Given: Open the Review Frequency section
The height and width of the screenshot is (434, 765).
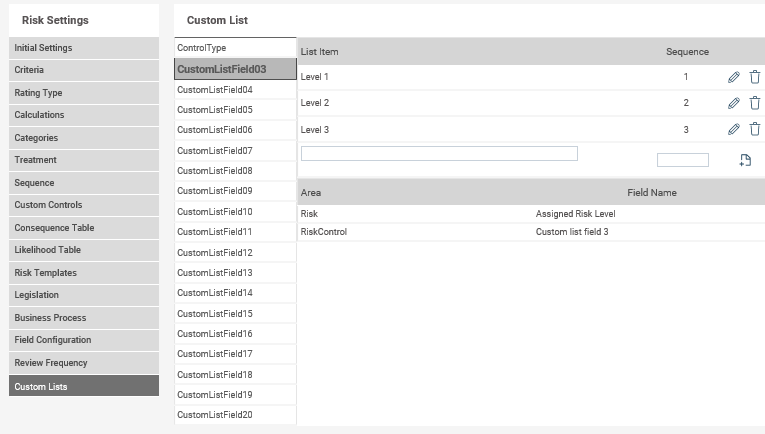Looking at the screenshot, I should (84, 363).
